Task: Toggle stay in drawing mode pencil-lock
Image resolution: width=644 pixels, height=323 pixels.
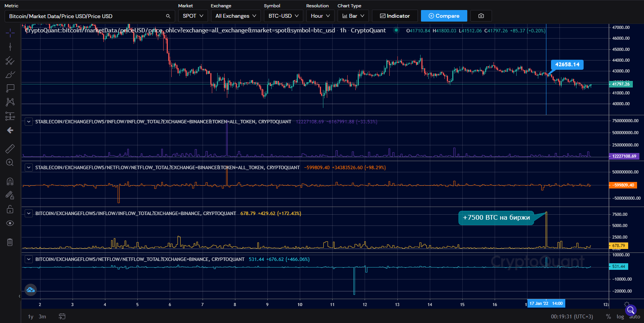Action: (x=10, y=195)
